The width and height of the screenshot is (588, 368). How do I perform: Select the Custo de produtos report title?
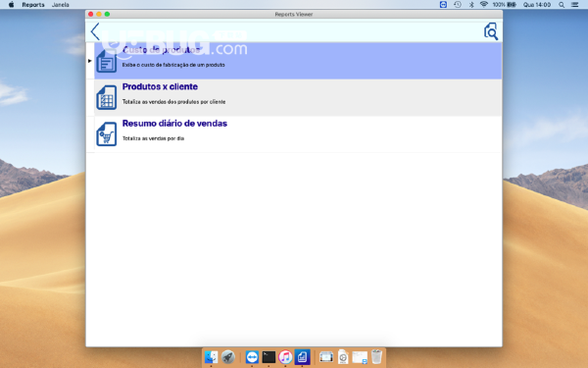pos(163,50)
